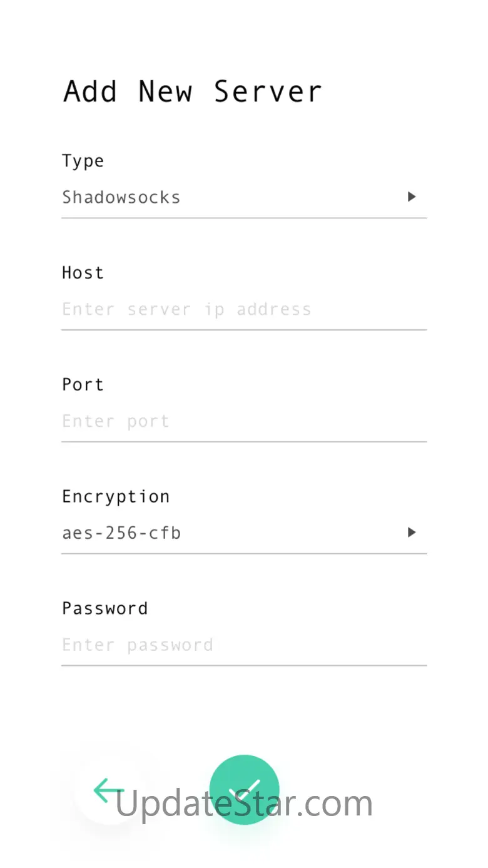
Task: Click the underline beneath the Port field
Action: tap(244, 441)
